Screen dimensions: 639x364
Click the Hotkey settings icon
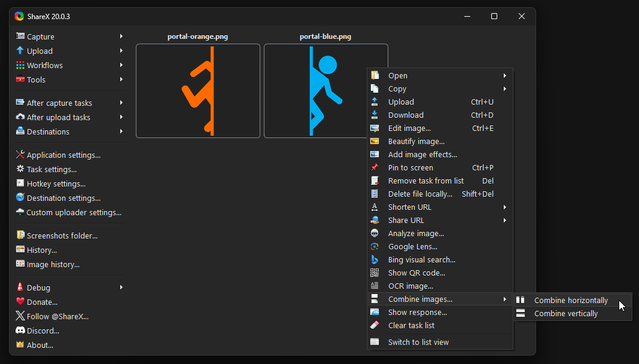click(x=20, y=183)
